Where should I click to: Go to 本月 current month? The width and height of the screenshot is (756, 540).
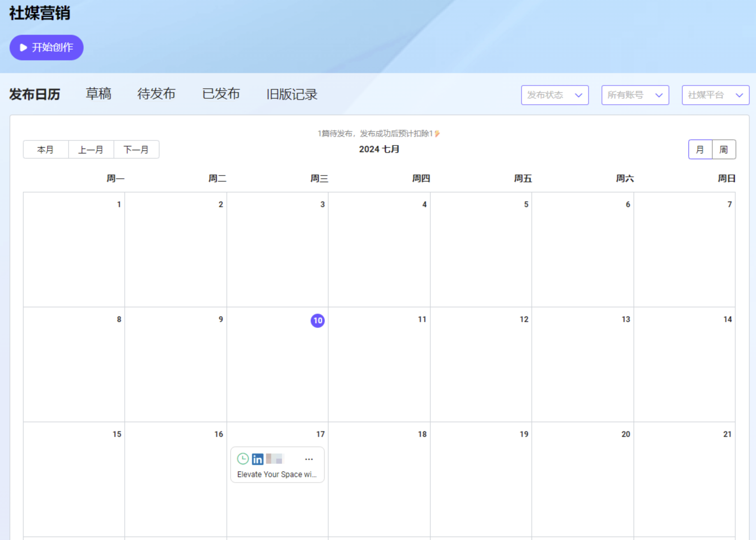pos(46,150)
